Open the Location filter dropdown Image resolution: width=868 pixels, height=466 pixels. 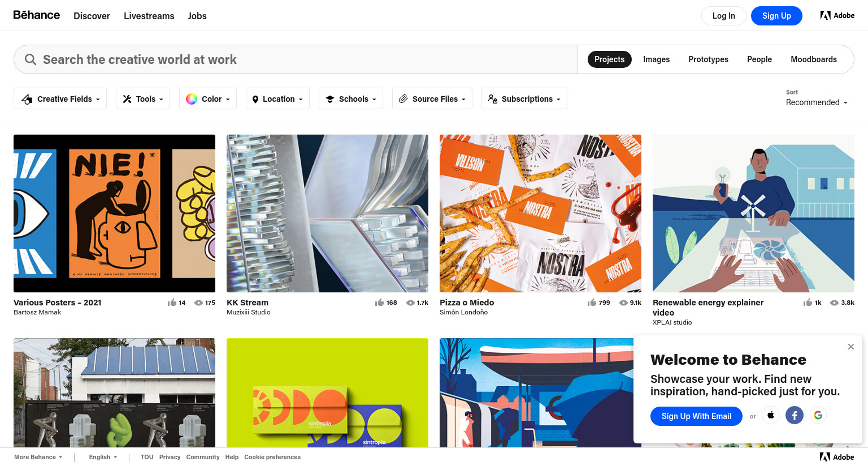[277, 98]
